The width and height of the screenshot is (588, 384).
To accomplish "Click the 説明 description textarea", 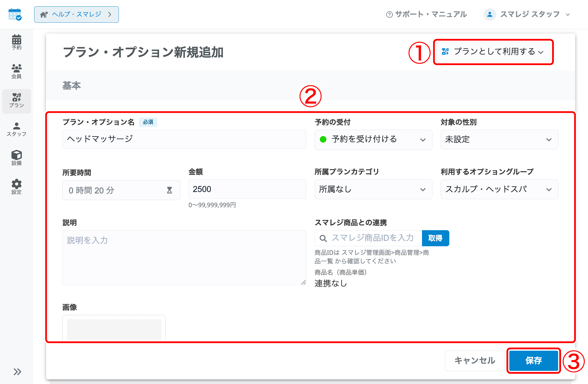I will click(184, 257).
